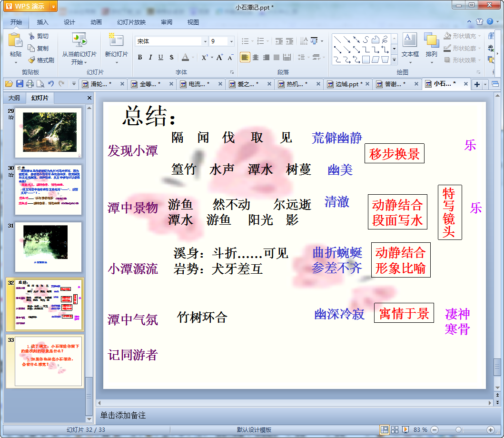Viewport: 504px width, 438px height.
Task: Start slideshow from status bar icon
Action: [405, 429]
